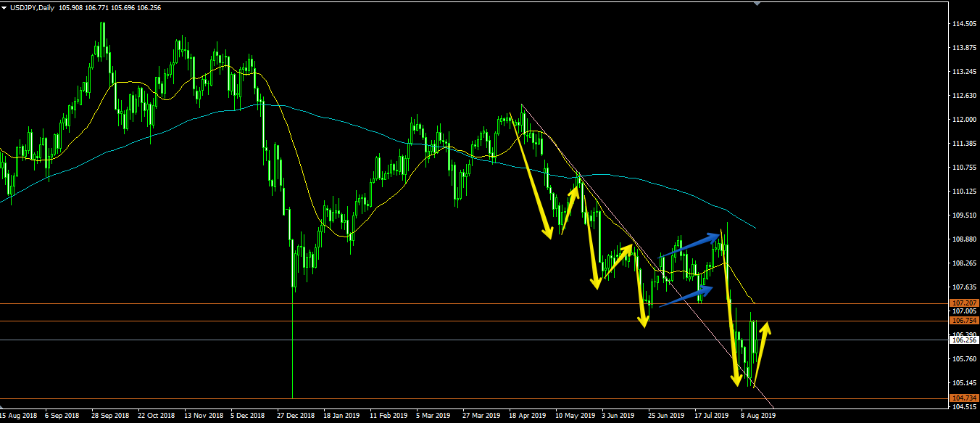This screenshot has height=423, width=980.
Task: Select the orange 104.734 price tag
Action: tap(963, 398)
